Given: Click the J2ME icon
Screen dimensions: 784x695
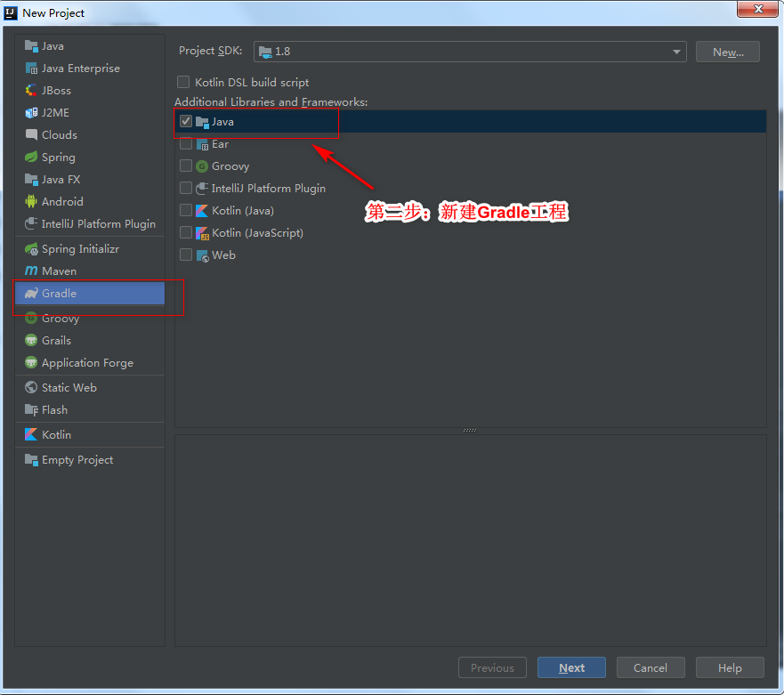Looking at the screenshot, I should pos(31,113).
